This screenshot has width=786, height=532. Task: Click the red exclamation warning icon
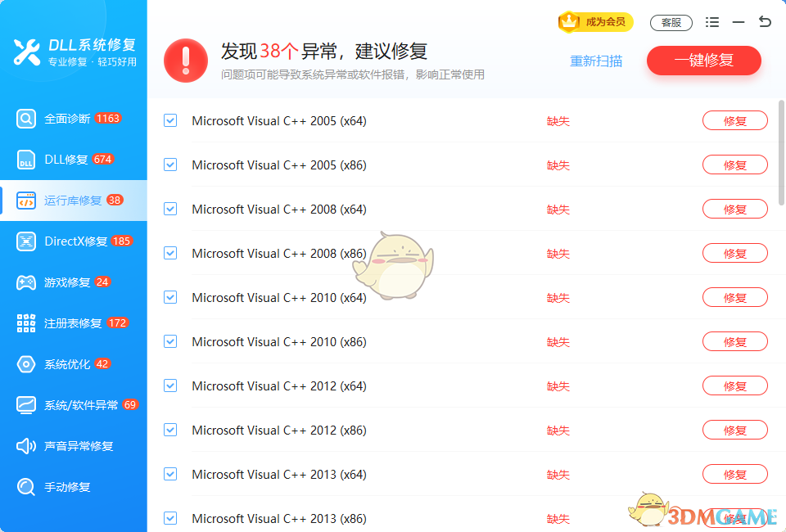[x=185, y=60]
